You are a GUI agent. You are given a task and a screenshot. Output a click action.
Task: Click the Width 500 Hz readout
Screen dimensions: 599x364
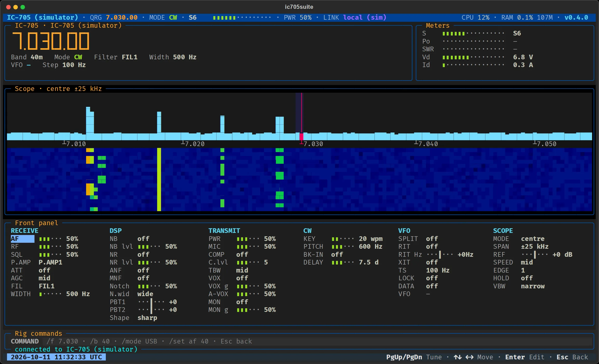click(x=173, y=57)
